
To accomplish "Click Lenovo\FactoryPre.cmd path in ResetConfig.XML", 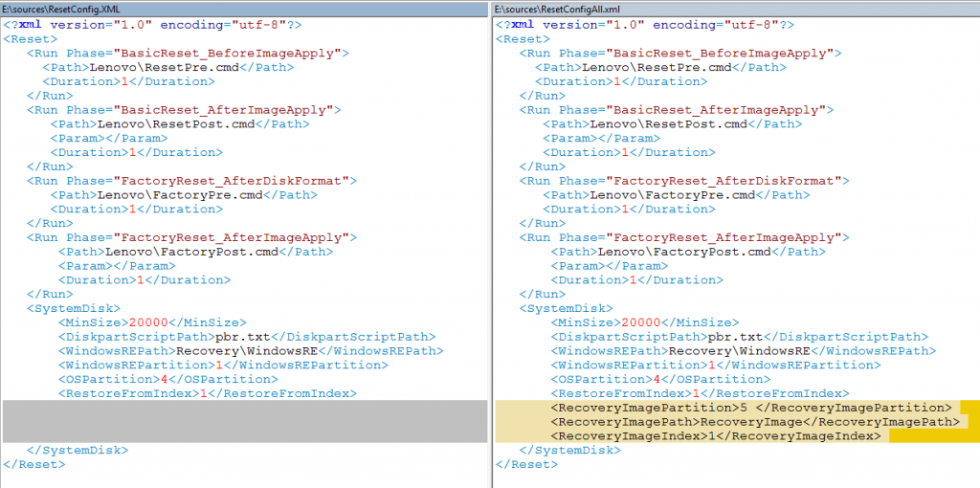I will click(185, 195).
